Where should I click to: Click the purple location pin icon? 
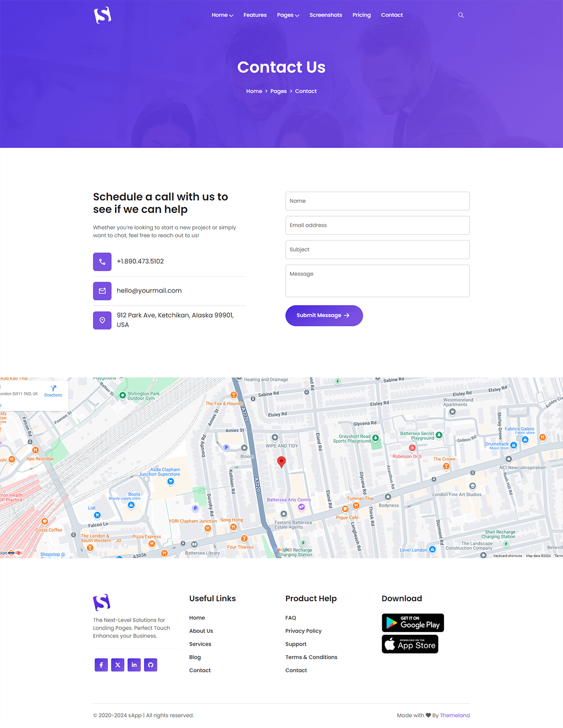click(x=102, y=320)
